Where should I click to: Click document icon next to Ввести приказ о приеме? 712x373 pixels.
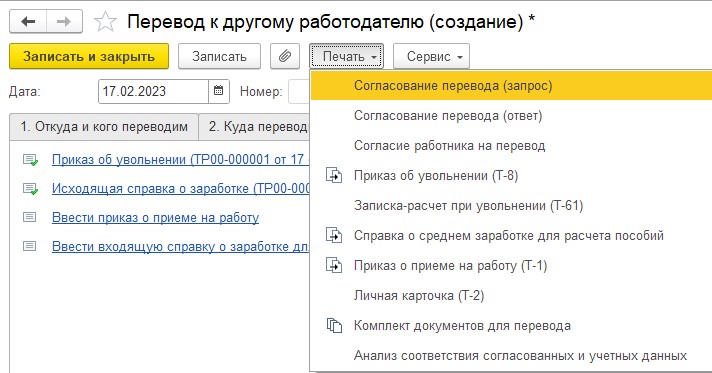coord(30,217)
